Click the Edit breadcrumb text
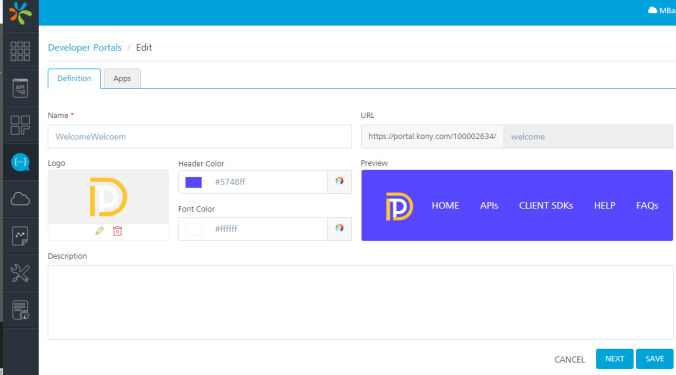 [144, 47]
